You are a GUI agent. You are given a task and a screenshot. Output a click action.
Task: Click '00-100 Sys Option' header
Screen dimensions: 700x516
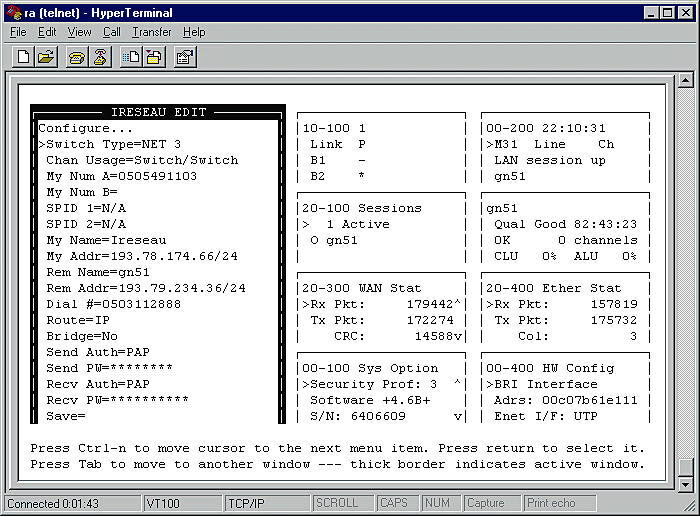[x=370, y=368]
